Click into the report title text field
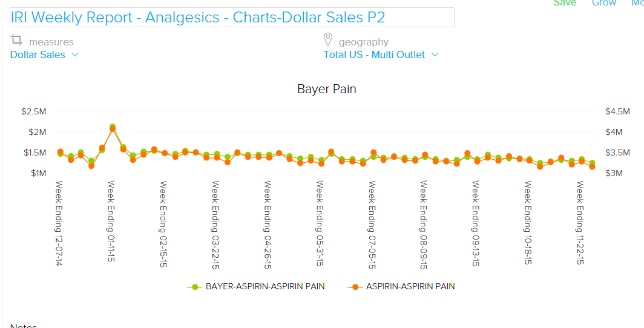This screenshot has height=328, width=644. (232, 18)
